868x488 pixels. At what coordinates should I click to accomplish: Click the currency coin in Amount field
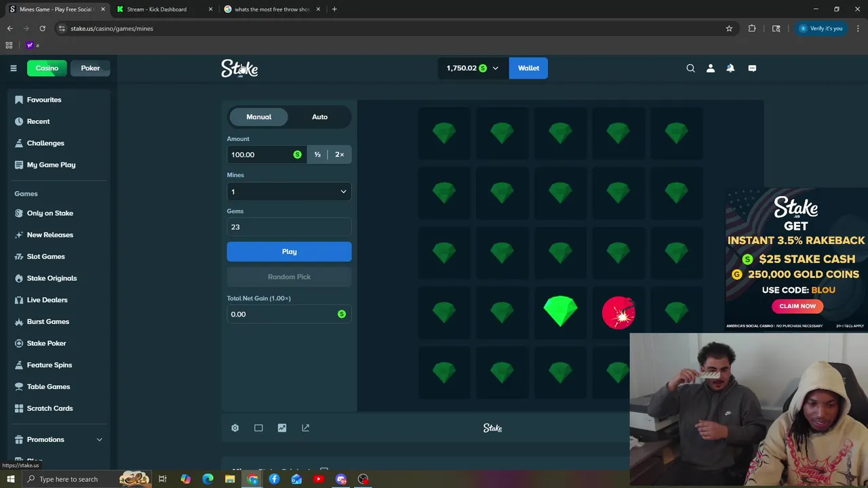297,155
